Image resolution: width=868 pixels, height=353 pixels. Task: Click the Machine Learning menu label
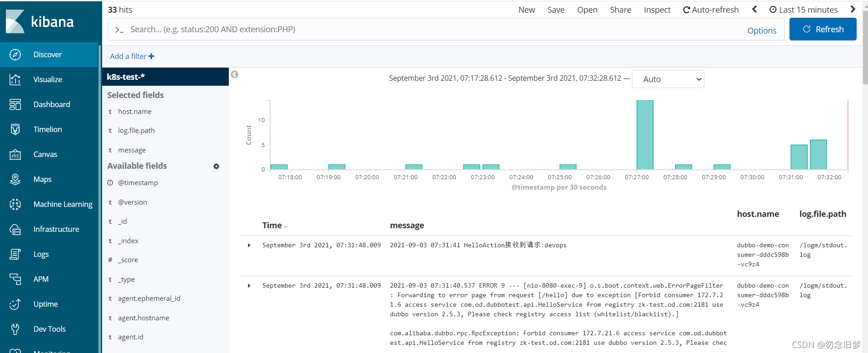tap(63, 204)
